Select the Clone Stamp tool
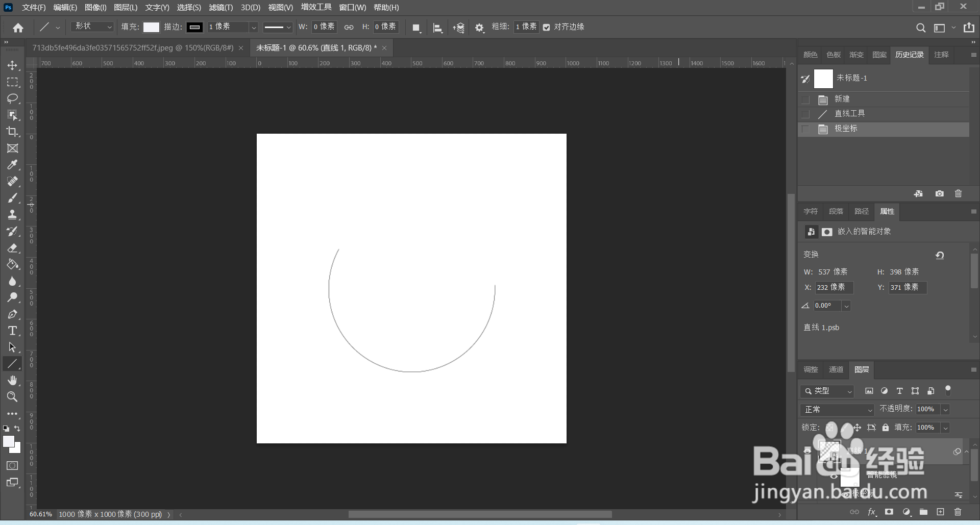 [12, 215]
